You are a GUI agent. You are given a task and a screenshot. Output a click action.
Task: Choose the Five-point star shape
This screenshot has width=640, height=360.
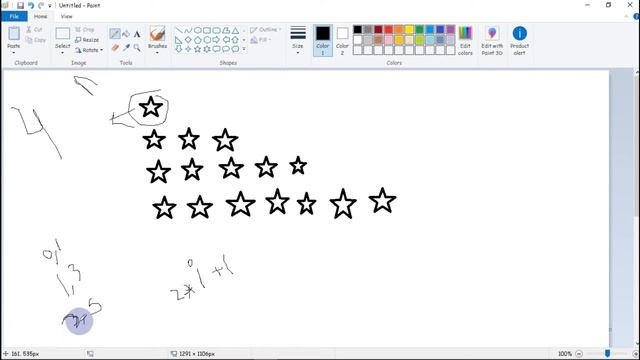pyautogui.click(x=198, y=49)
